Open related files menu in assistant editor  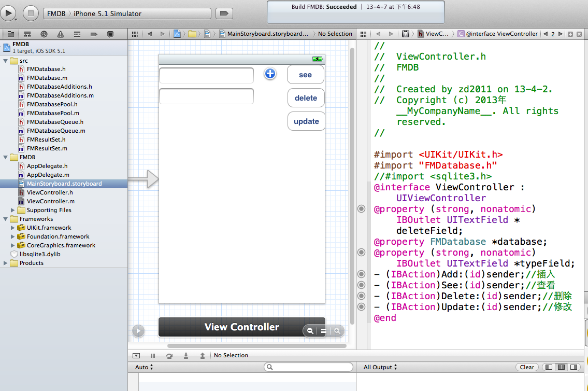(x=363, y=34)
